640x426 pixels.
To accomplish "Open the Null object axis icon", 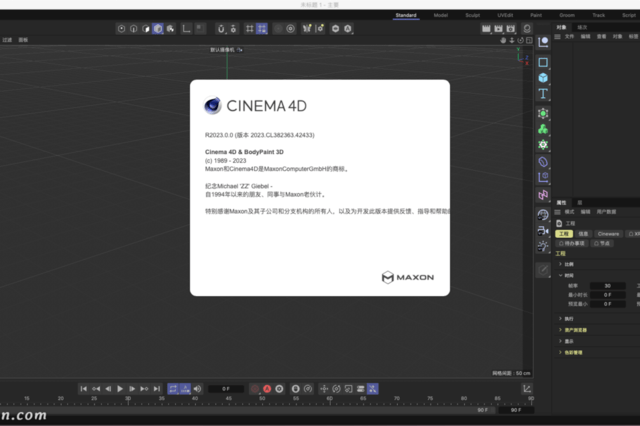I will [x=543, y=42].
